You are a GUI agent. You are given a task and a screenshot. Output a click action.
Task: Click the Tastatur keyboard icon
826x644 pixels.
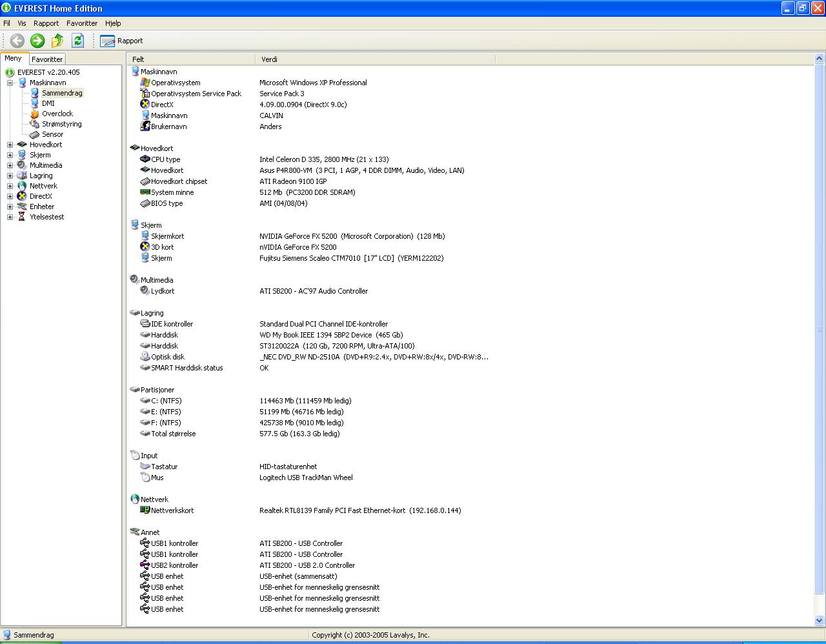145,466
